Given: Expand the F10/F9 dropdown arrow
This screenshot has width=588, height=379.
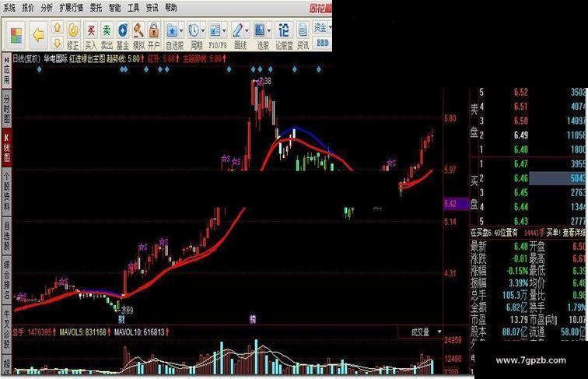Looking at the screenshot, I should (224, 30).
